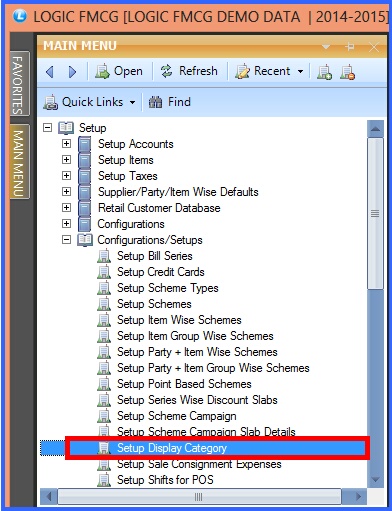Click the vertical scrollbar down arrow

[375, 479]
